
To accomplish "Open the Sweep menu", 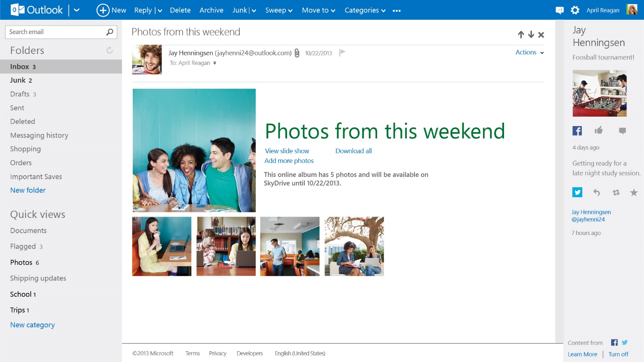I will (279, 10).
